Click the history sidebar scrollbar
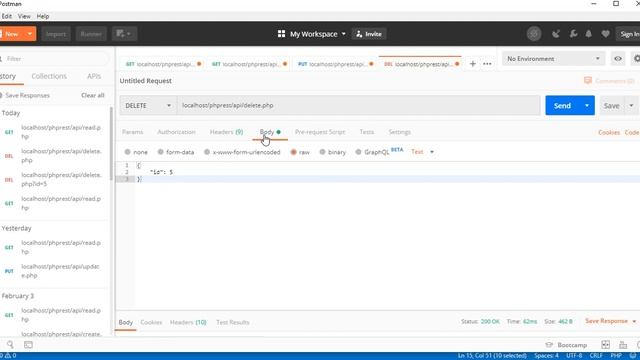Screen dimensions: 640x360 pos(111,144)
